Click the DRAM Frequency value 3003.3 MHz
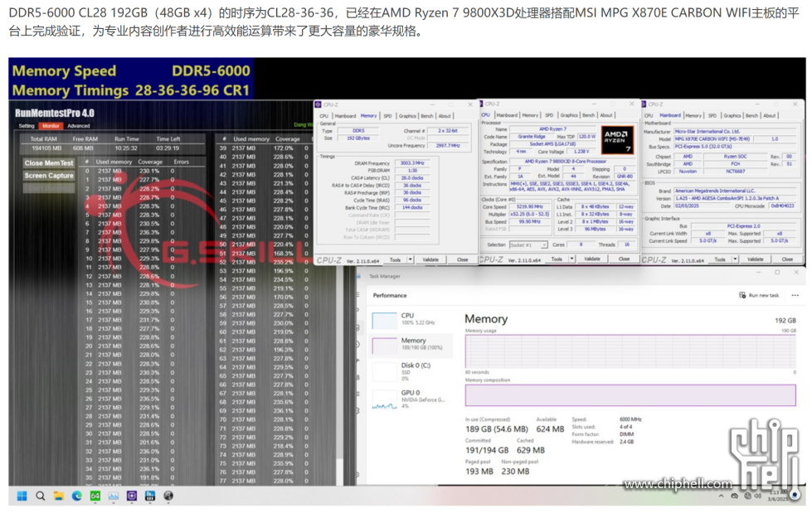Screen dimensions: 812x513 pyautogui.click(x=411, y=163)
